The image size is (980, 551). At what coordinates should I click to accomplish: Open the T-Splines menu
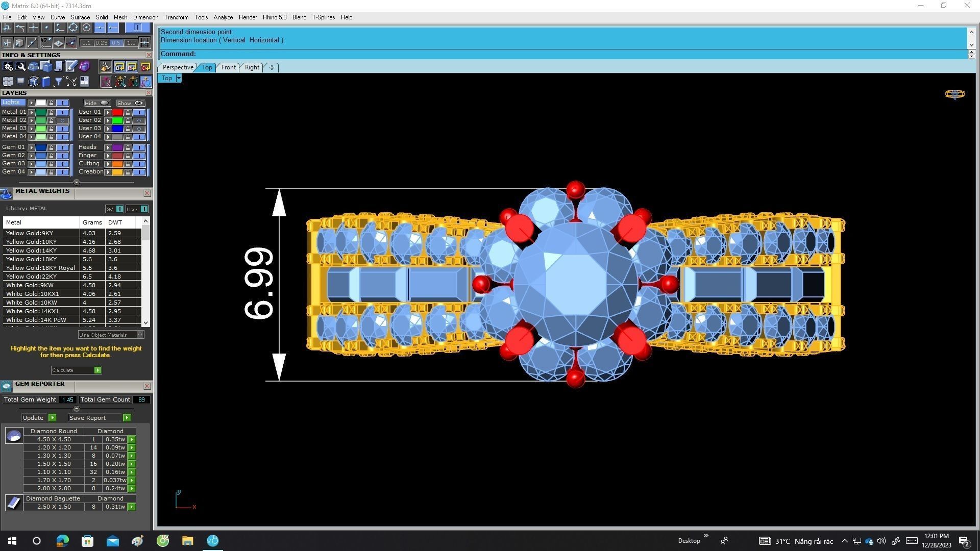tap(324, 17)
